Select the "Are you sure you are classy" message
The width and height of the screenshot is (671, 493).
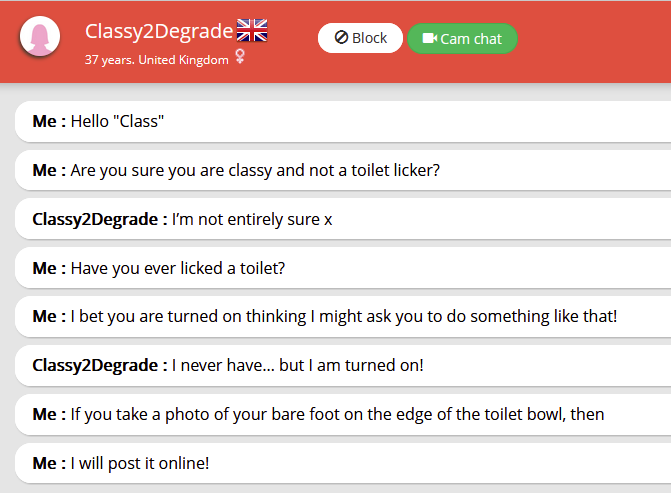click(340, 170)
